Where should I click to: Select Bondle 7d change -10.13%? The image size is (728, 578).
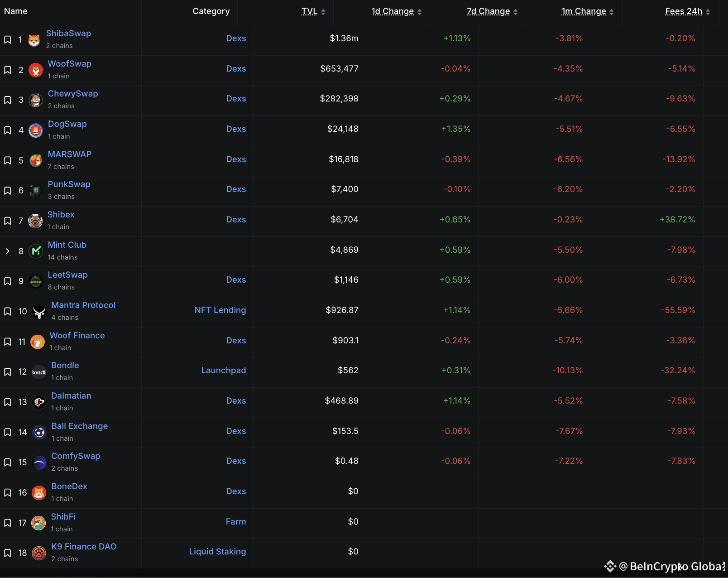pyautogui.click(x=568, y=371)
